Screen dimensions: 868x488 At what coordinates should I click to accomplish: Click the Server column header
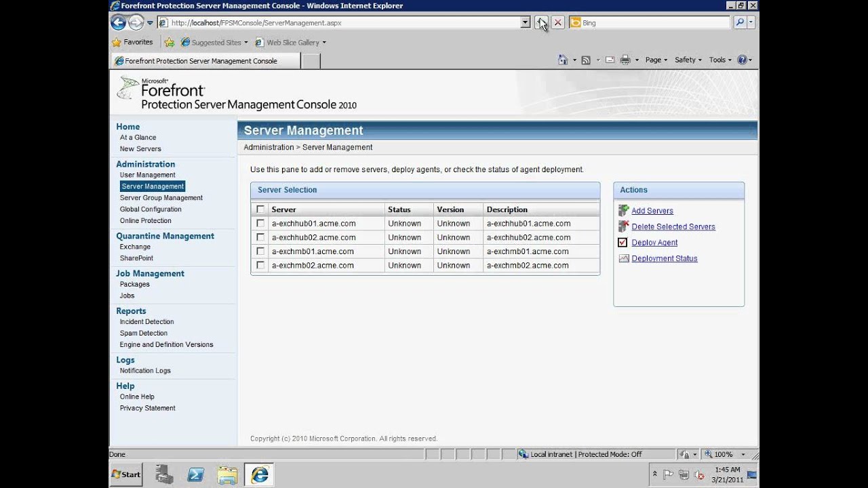coord(326,209)
